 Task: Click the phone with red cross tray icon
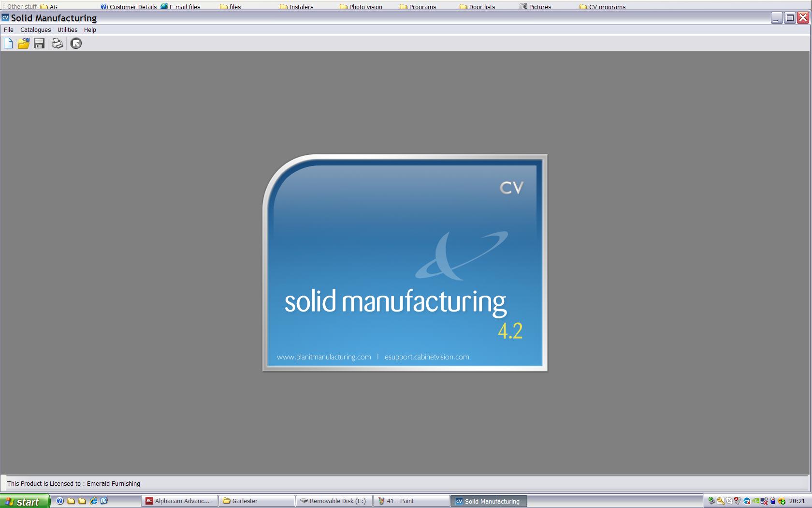pyautogui.click(x=738, y=501)
